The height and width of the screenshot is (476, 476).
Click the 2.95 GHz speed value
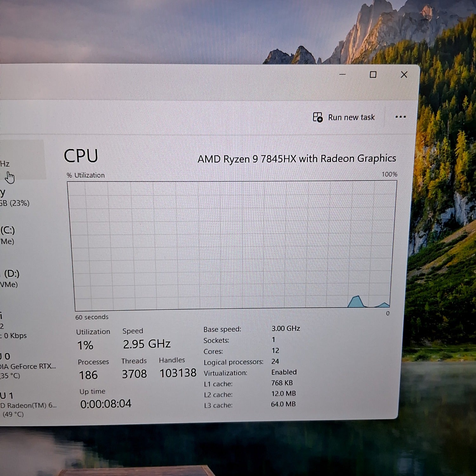[x=147, y=344]
